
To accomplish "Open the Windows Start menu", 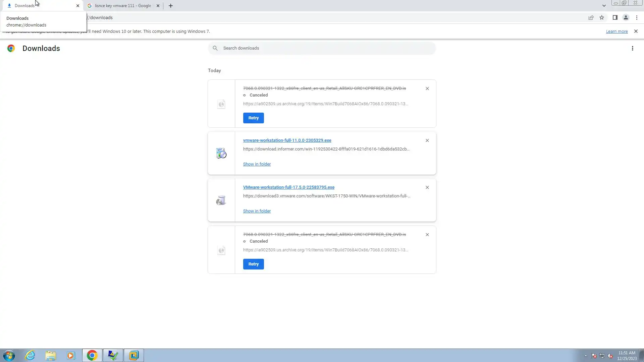I will tap(9, 355).
